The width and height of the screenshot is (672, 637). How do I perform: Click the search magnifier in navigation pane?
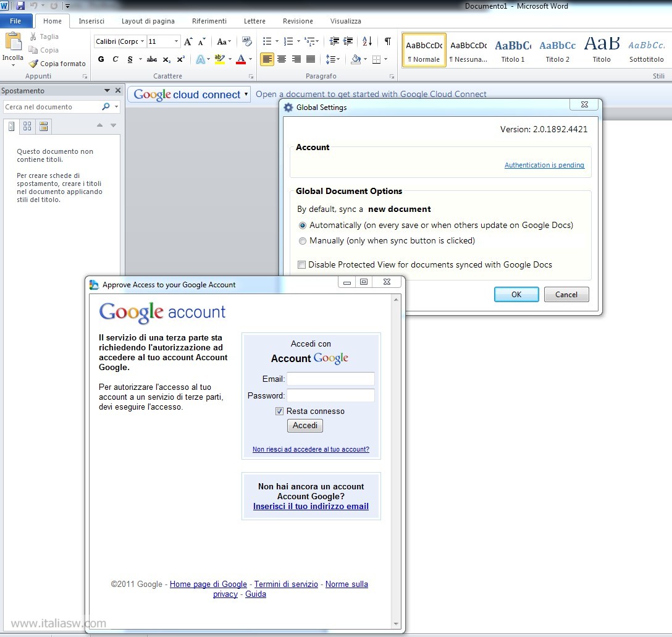tap(106, 106)
